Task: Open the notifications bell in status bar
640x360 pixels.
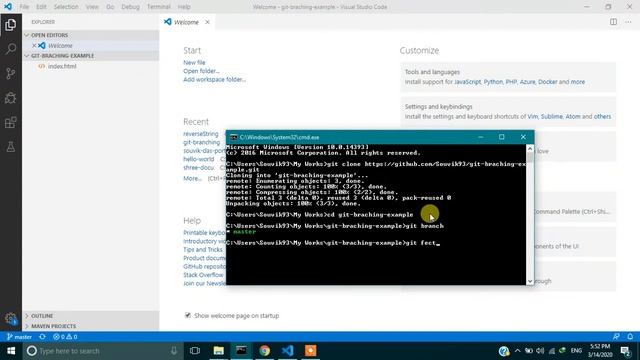Action: click(x=630, y=337)
